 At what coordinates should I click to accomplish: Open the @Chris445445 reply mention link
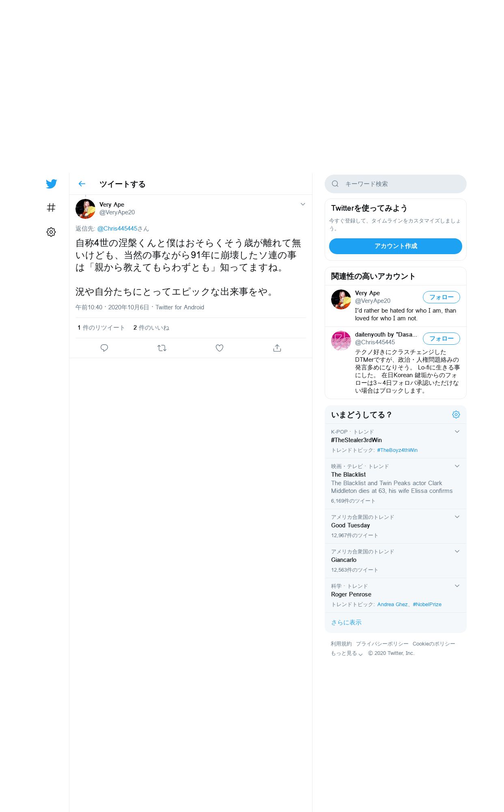117,229
